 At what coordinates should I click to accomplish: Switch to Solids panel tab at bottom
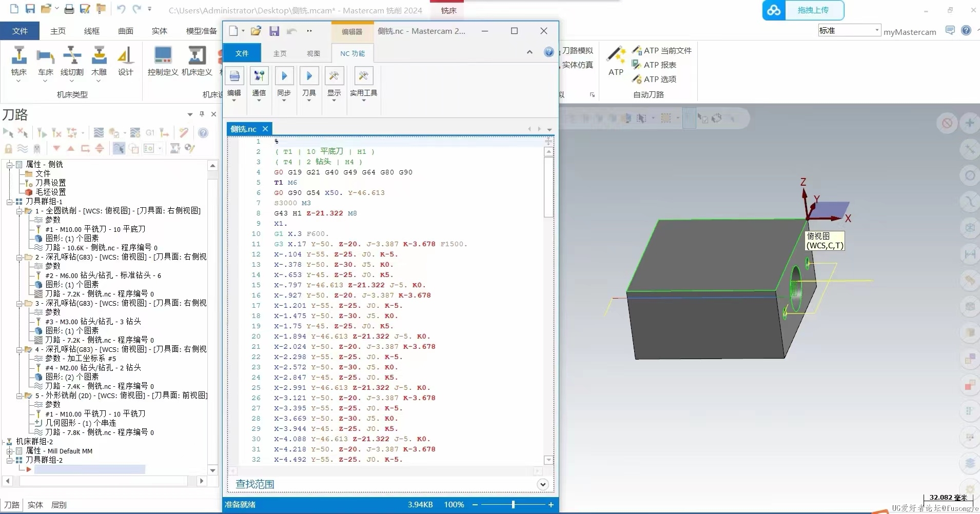pyautogui.click(x=35, y=505)
